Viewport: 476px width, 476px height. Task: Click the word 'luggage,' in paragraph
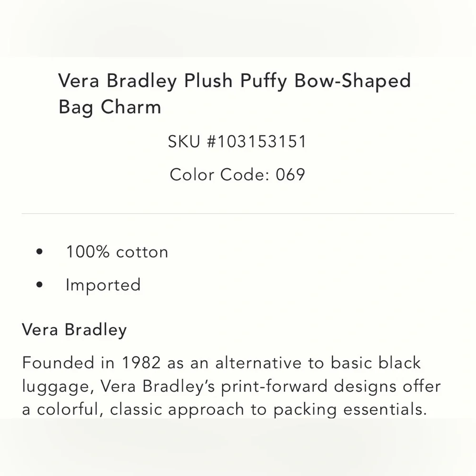tap(58, 387)
